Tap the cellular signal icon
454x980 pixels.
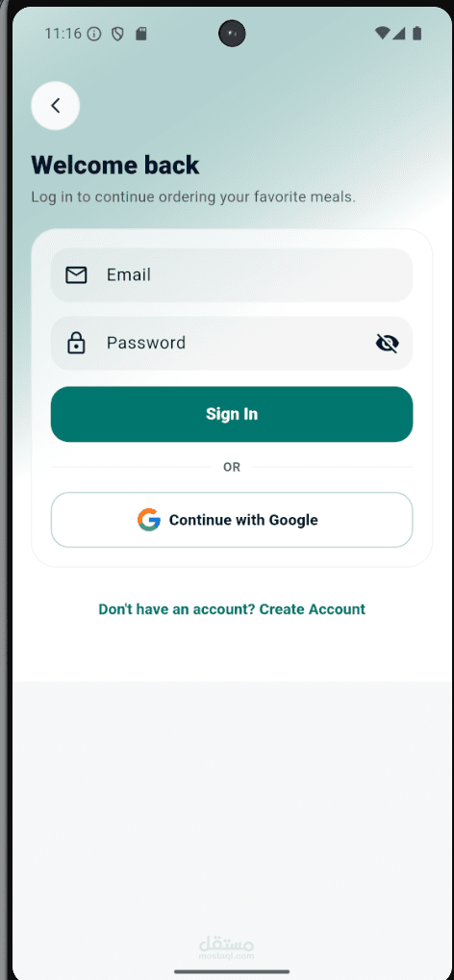(398, 33)
